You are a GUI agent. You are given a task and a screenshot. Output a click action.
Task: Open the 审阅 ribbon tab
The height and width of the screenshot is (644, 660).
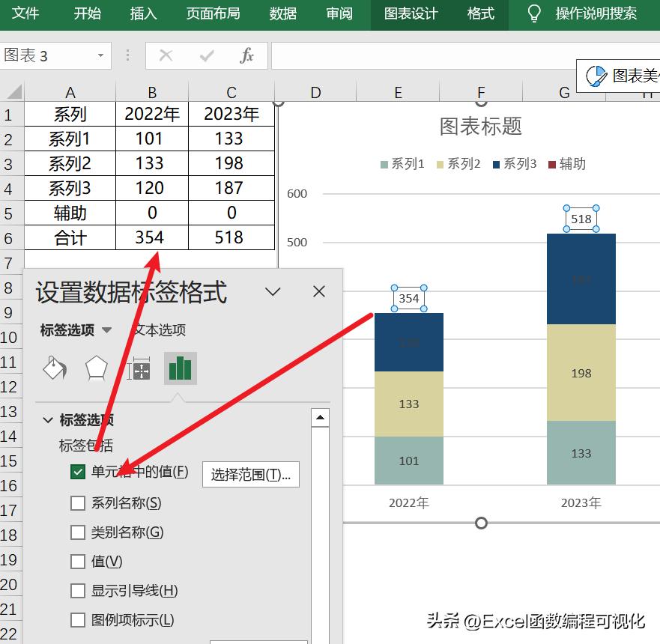[x=339, y=13]
